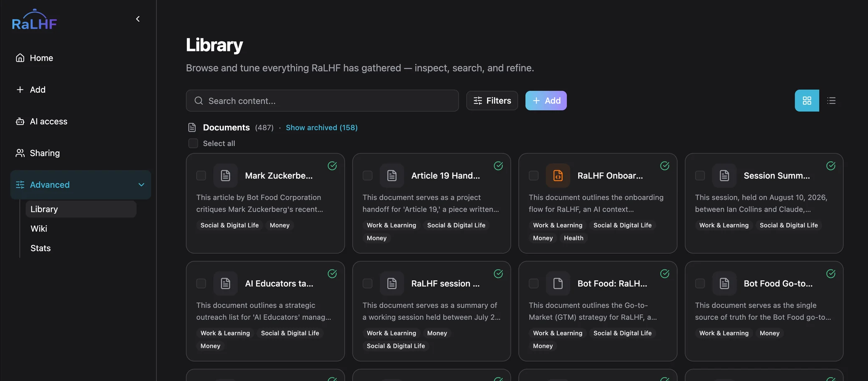This screenshot has height=381, width=868.
Task: Click the Session Summ... document icon
Action: [x=724, y=176]
